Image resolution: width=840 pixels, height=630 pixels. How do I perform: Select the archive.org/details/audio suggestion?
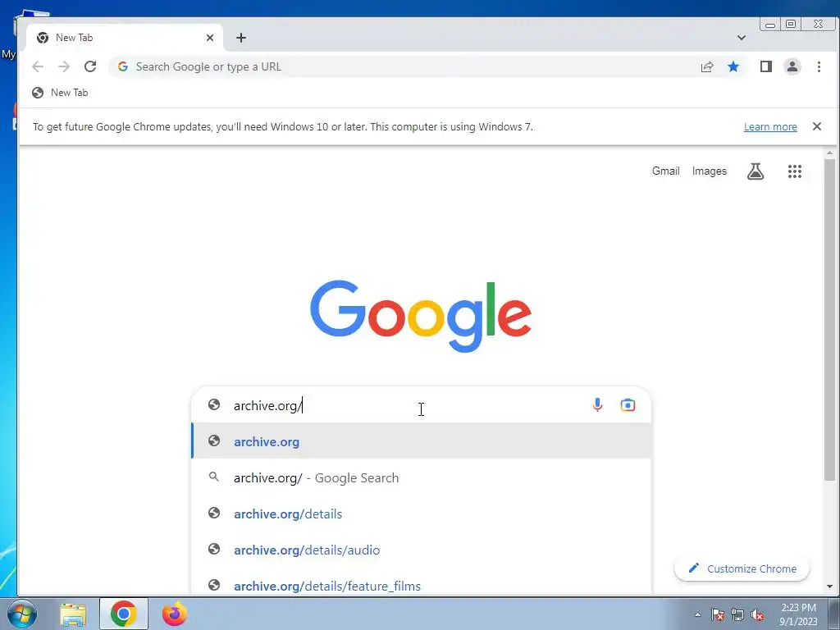click(x=422, y=550)
